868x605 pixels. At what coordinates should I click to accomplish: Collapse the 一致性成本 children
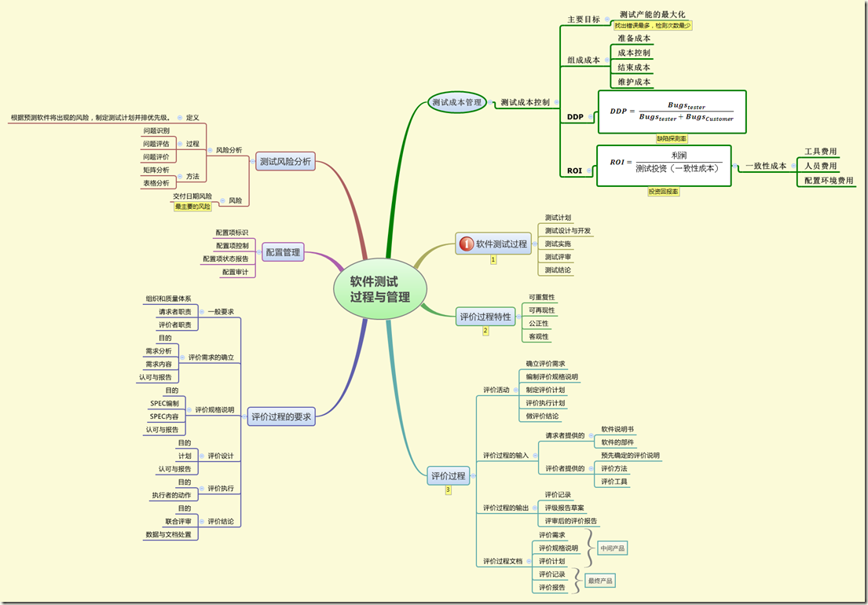[793, 166]
